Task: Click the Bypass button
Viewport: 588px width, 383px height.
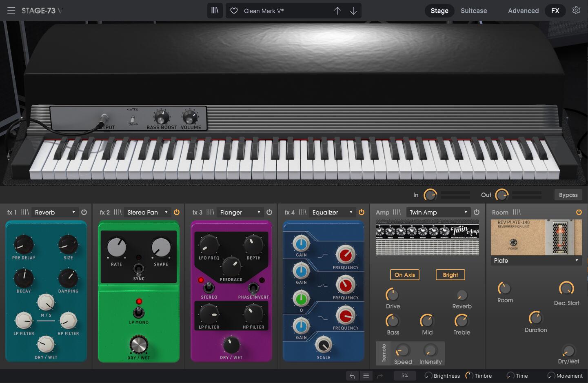Action: [x=568, y=195]
